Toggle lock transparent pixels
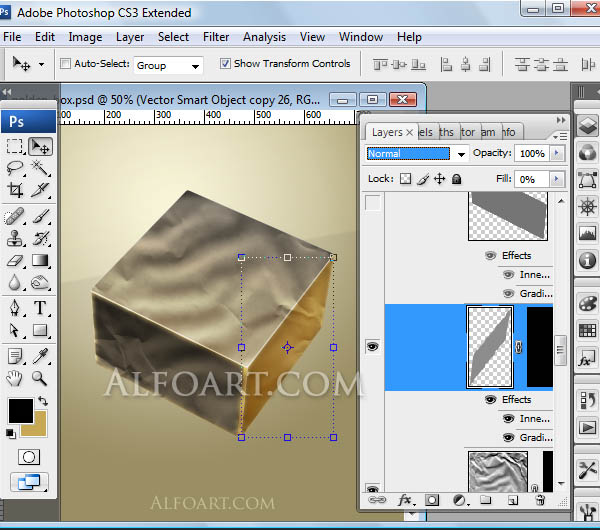This screenshot has height=530, width=600. [x=405, y=178]
